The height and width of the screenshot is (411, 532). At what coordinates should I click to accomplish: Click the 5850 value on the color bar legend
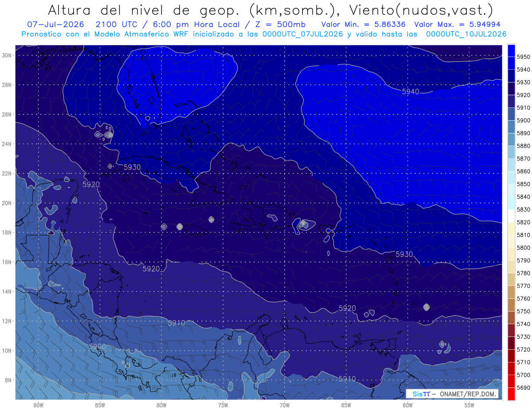(524, 184)
